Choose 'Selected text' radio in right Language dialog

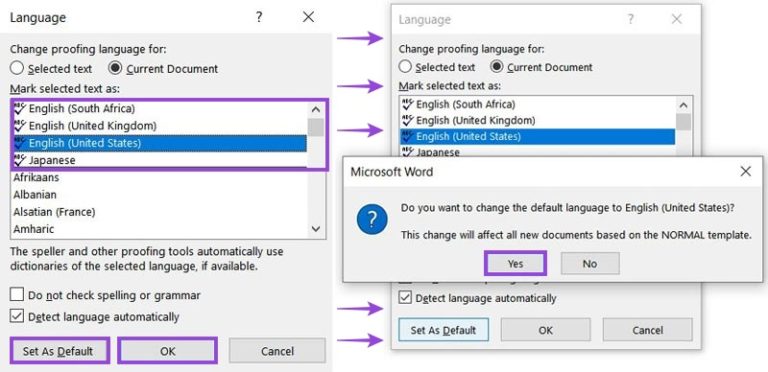tap(405, 67)
